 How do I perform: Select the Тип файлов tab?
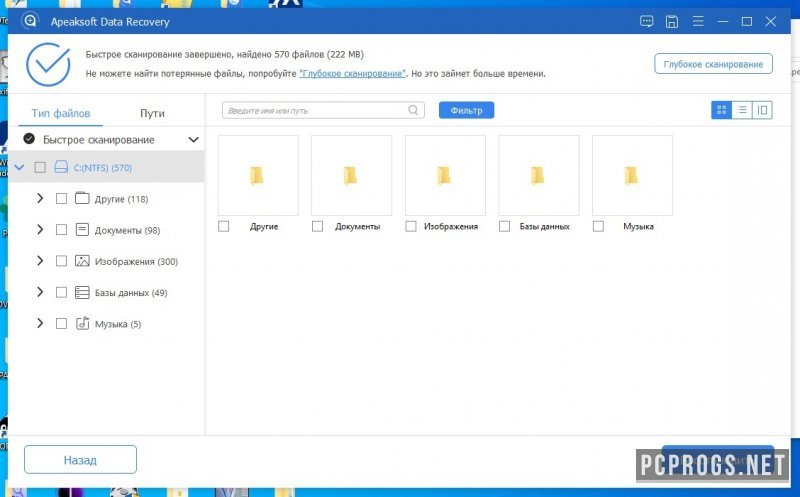pyautogui.click(x=62, y=113)
